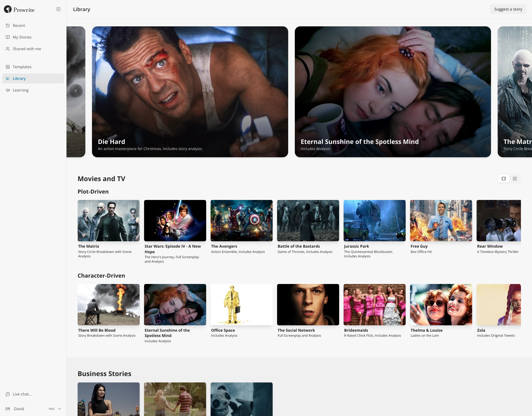Open the Bridesmaids thumbnail
Viewport: 532px width, 416px height.
pos(374,305)
